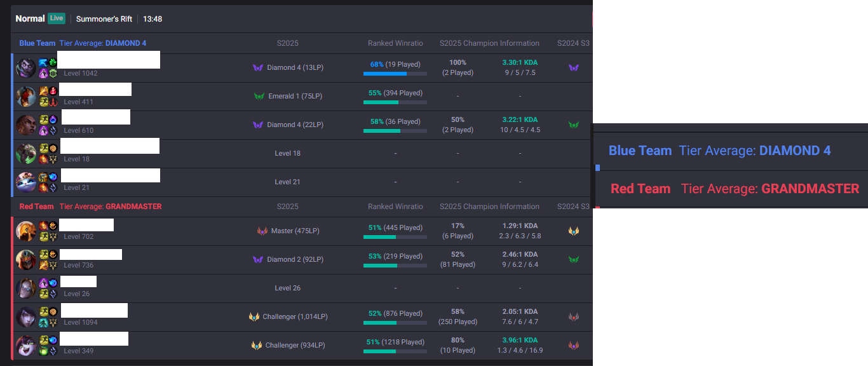The image size is (868, 366).
Task: Click the 51% (445 Played) winrate text
Action: [x=395, y=227]
